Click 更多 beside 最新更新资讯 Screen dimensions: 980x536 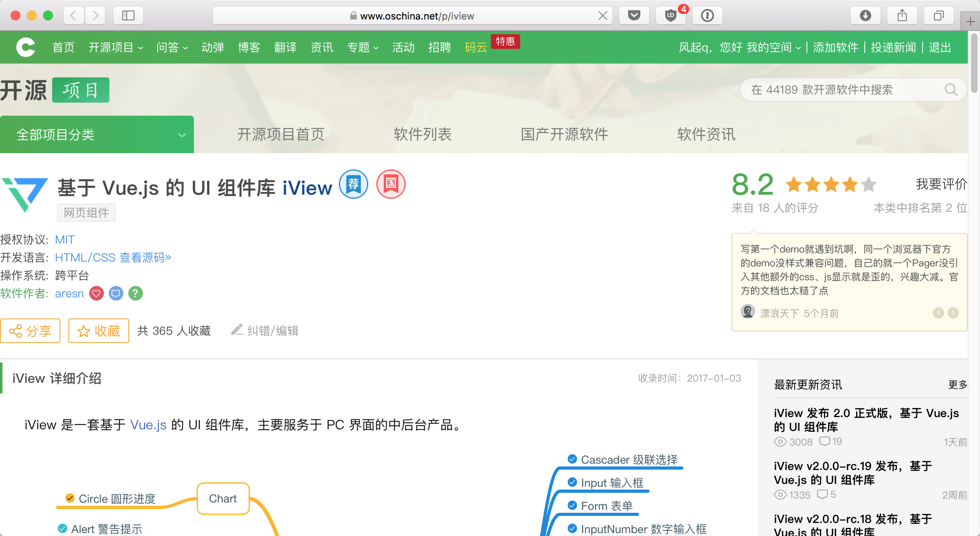958,384
